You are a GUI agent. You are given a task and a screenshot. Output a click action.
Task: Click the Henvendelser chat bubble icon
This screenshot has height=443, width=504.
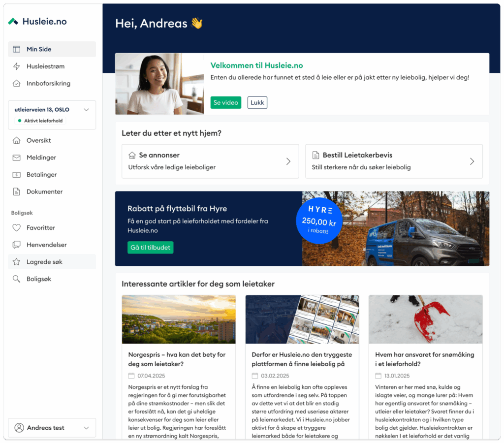[17, 245]
